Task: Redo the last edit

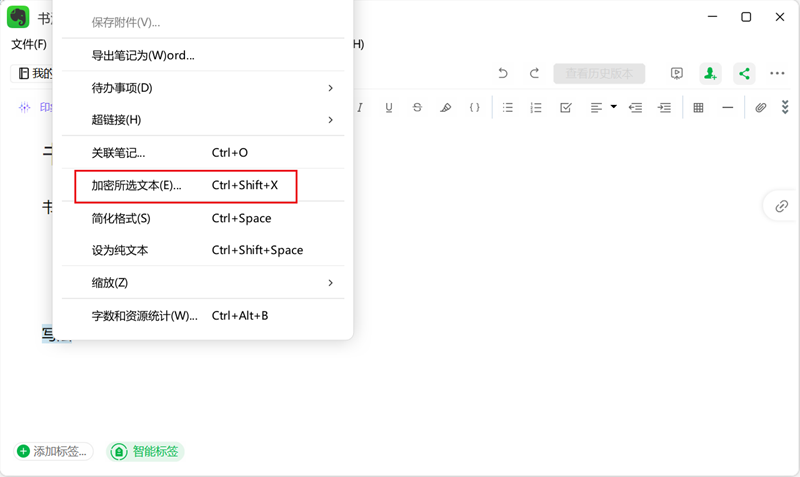Action: click(534, 73)
